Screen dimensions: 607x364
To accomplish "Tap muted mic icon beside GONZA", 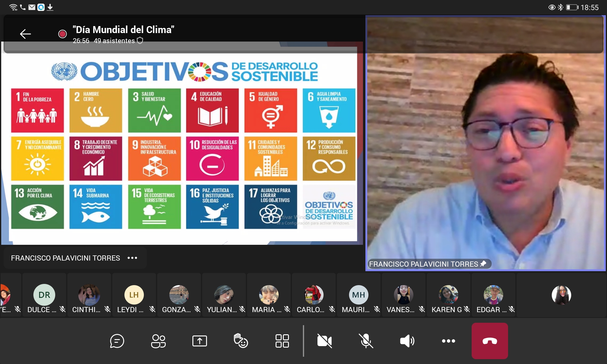I will click(x=197, y=309).
